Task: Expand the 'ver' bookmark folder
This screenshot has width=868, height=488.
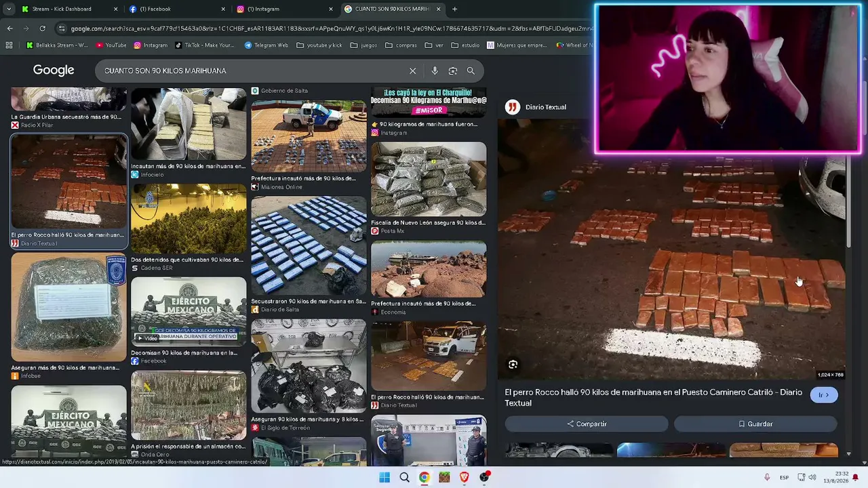Action: [x=434, y=45]
